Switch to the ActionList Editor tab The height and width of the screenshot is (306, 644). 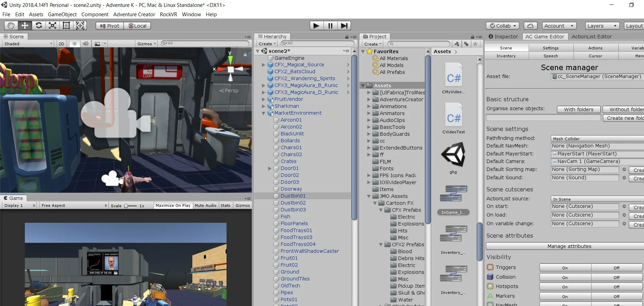pyautogui.click(x=592, y=37)
